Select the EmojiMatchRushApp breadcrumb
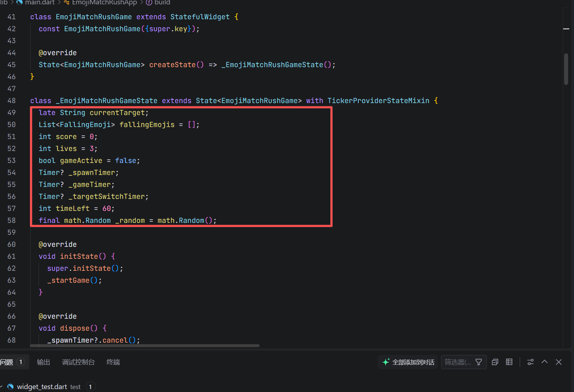The height and width of the screenshot is (392, 574). click(x=105, y=2)
